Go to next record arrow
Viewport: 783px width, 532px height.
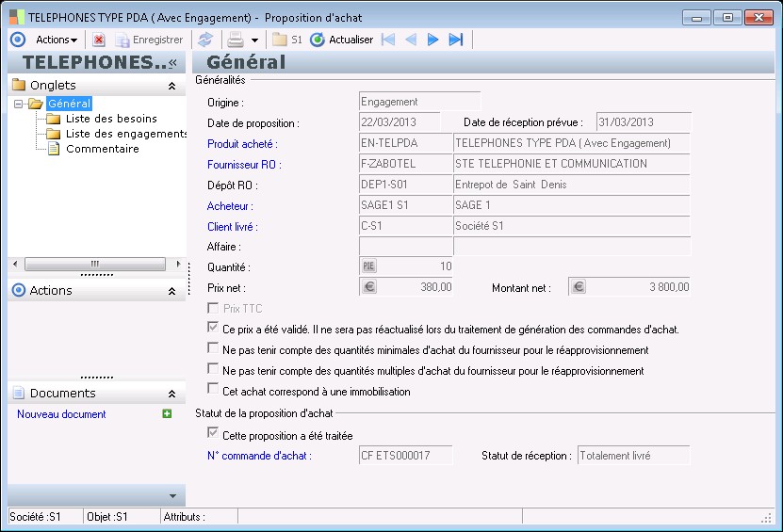(x=432, y=40)
